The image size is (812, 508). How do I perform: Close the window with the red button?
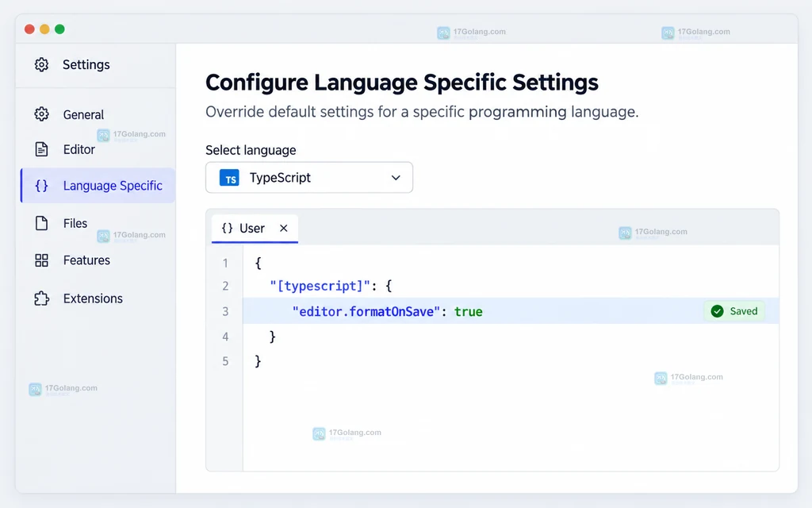point(29,29)
